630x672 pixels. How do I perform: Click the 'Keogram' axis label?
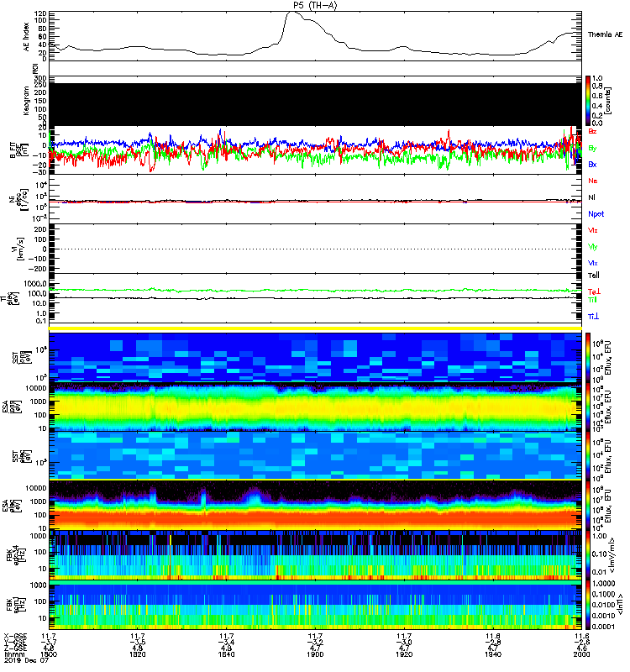point(27,101)
